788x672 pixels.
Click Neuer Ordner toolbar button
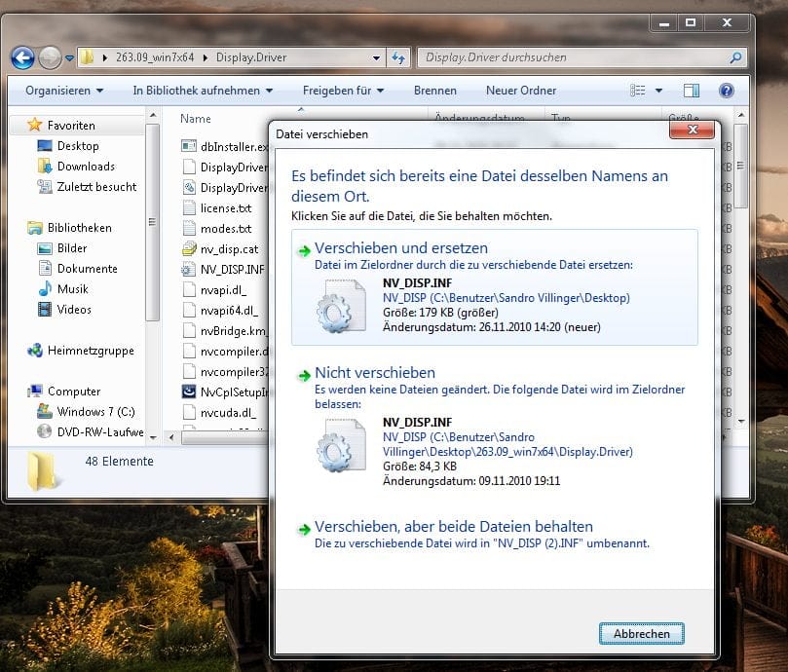(521, 91)
